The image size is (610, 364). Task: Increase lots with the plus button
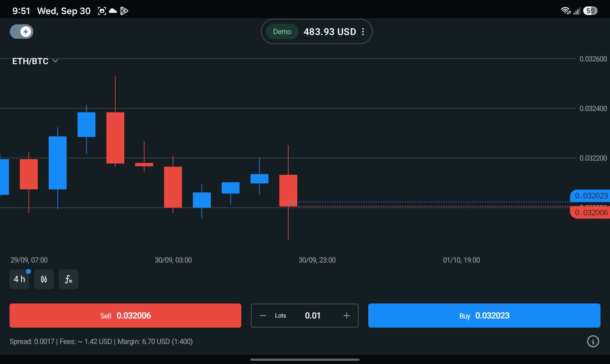point(346,316)
